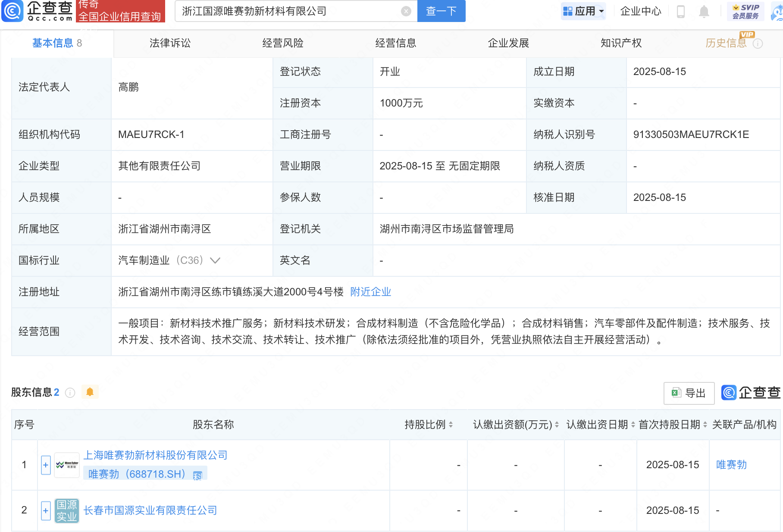This screenshot has width=783, height=532.
Task: Open the 唯赛勃 related product link
Action: coord(731,465)
